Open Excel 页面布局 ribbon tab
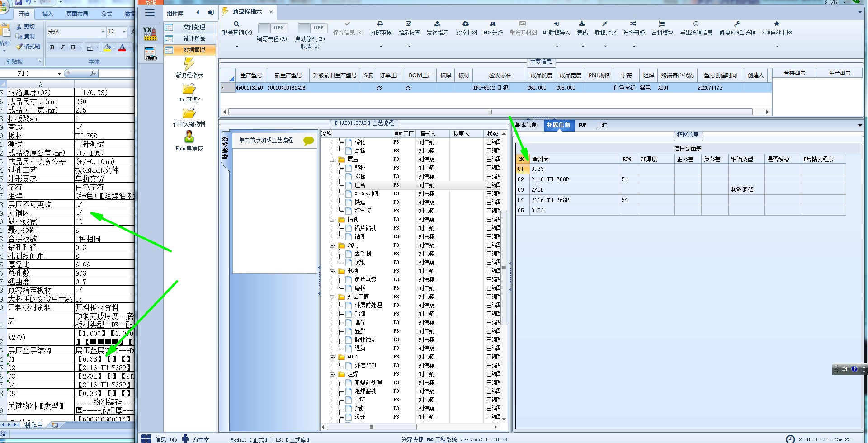The height and width of the screenshot is (443, 868). [x=77, y=14]
